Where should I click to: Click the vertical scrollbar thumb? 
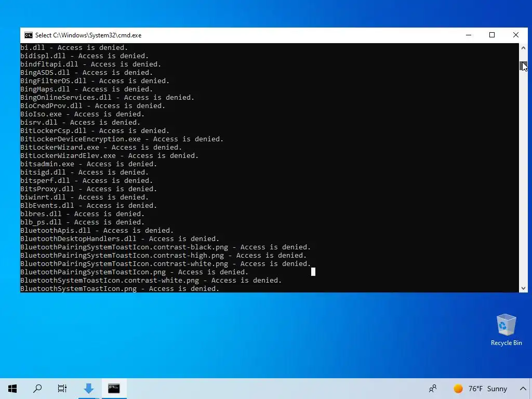click(x=523, y=66)
